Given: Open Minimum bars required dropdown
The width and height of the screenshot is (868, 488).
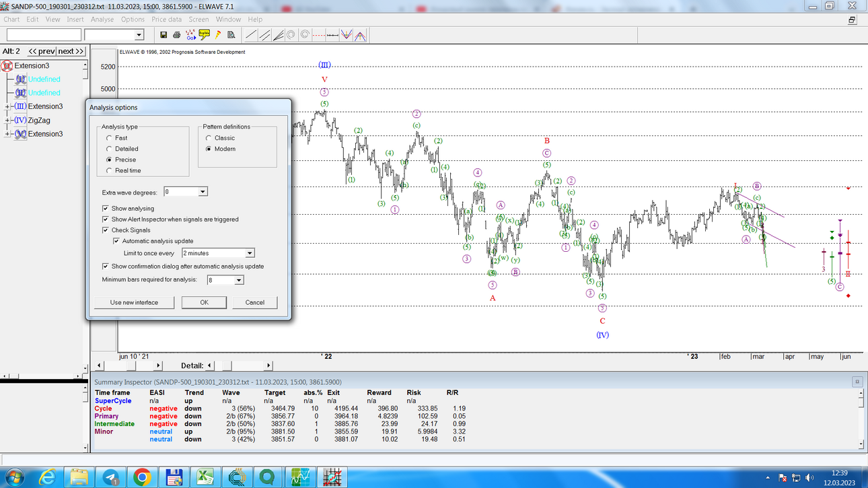Looking at the screenshot, I should click(239, 280).
